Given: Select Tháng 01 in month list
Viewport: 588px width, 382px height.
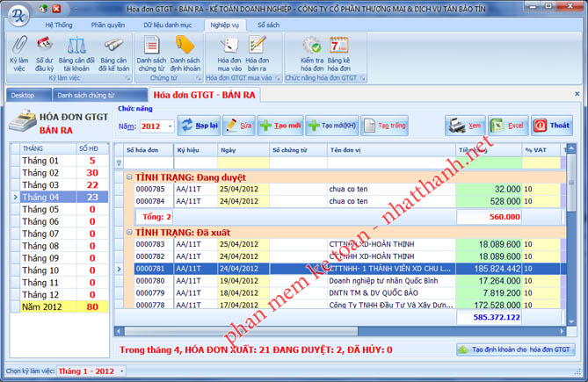Looking at the screenshot, I should (59, 161).
